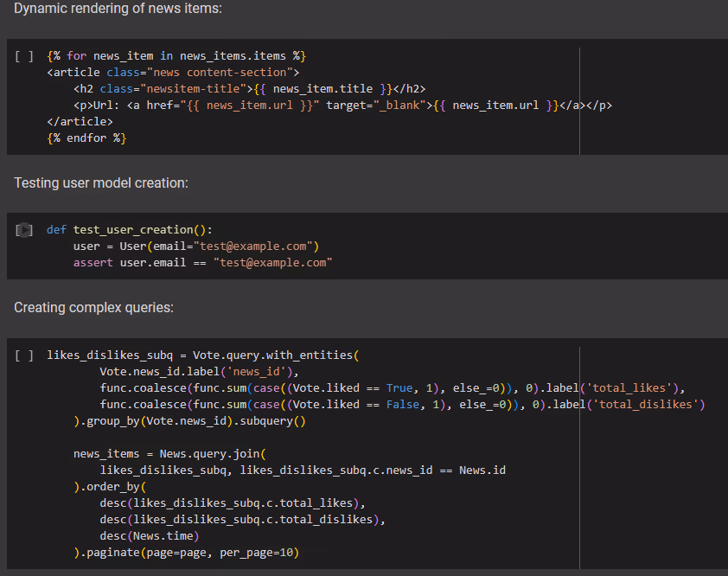Screen dimensions: 728x576
Task: Click the desc(News.time) code line
Action: click(150, 537)
